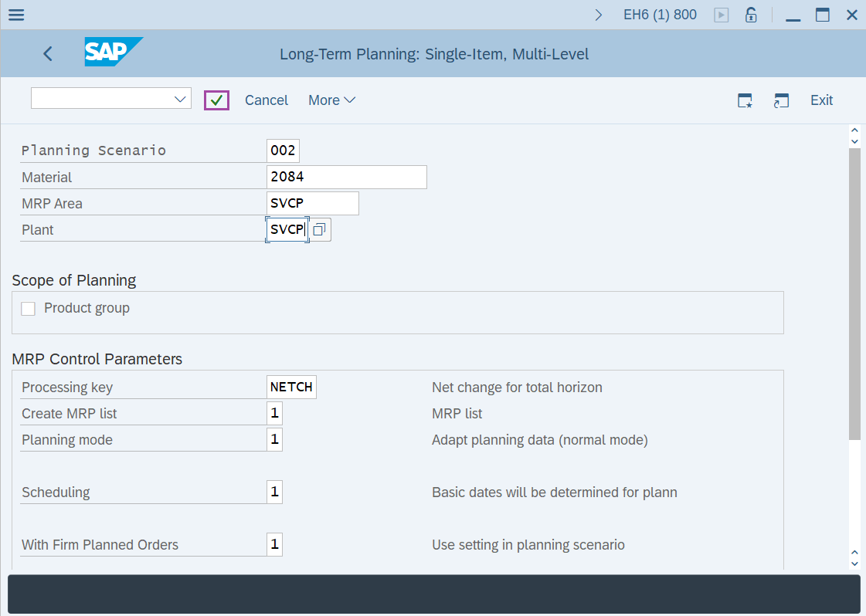Create a new session with the window-star icon
Screen dimensions: 866x616
(745, 100)
